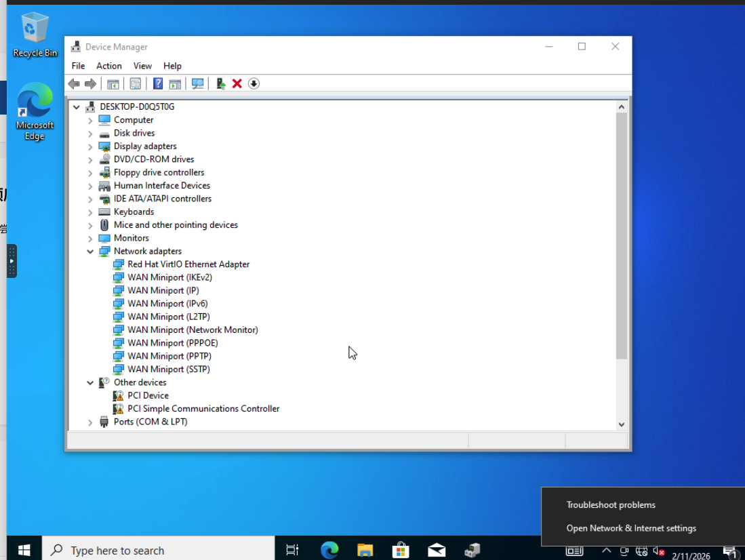Select WAN Miniport (PPTP)
The height and width of the screenshot is (560, 745).
[169, 356]
